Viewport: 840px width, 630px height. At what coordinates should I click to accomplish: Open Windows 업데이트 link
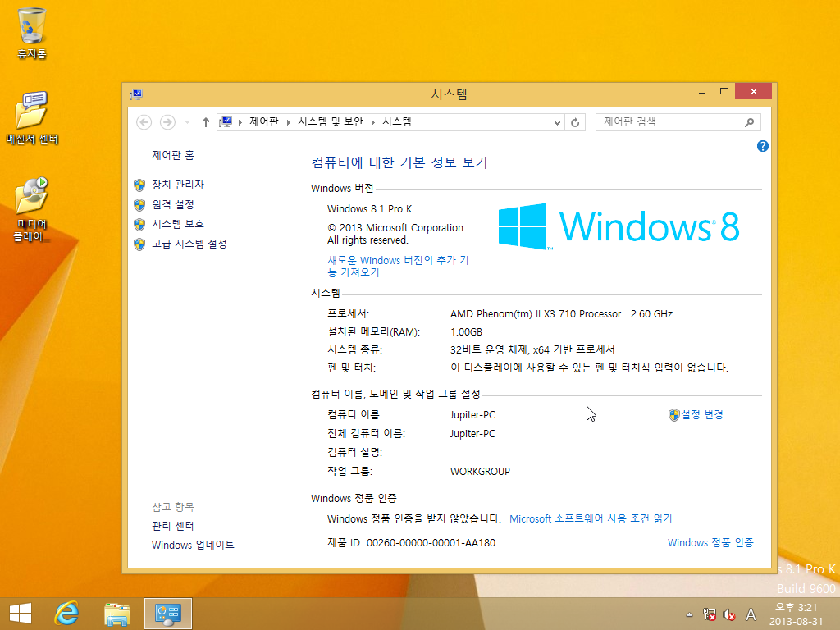193,545
